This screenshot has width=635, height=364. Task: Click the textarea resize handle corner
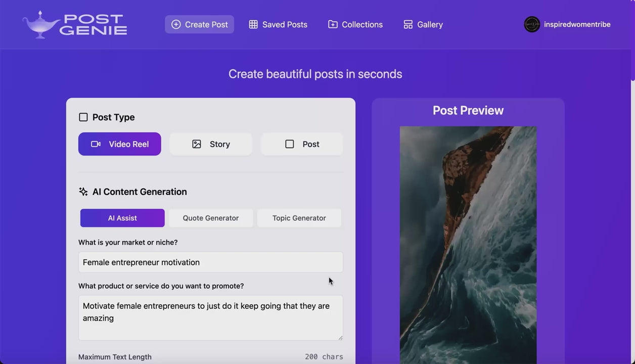[x=340, y=338]
